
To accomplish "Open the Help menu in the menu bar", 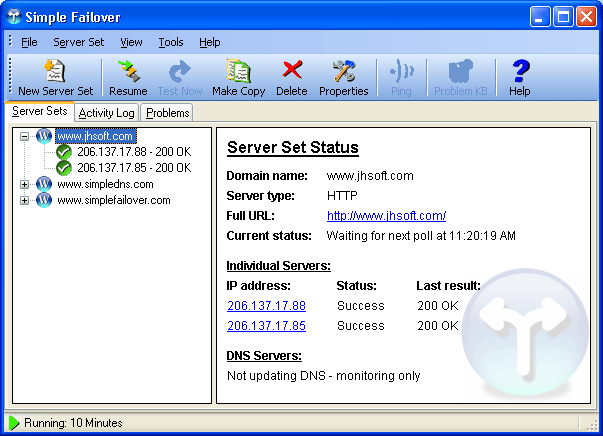I will click(210, 42).
